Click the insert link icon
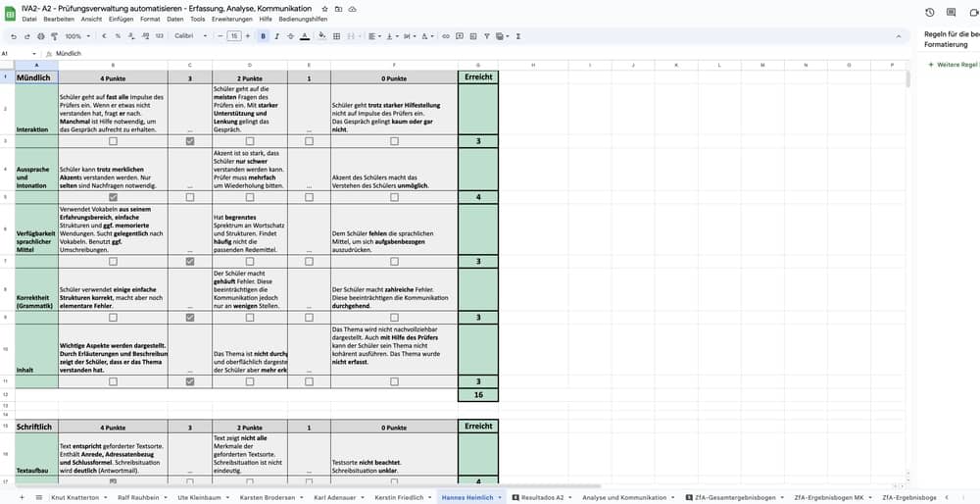This screenshot has width=980, height=504. click(446, 36)
